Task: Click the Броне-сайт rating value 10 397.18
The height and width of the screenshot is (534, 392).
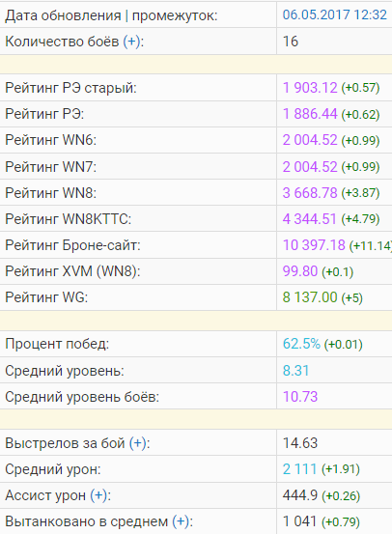Action: pyautogui.click(x=314, y=245)
